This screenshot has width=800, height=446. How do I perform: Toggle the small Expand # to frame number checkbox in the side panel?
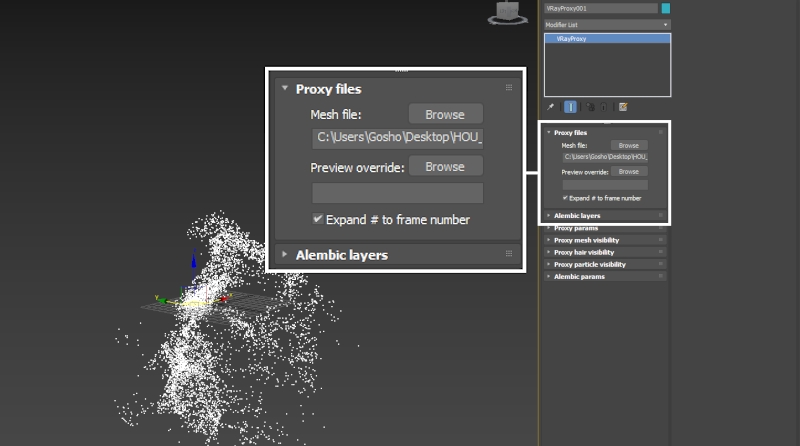click(x=566, y=198)
